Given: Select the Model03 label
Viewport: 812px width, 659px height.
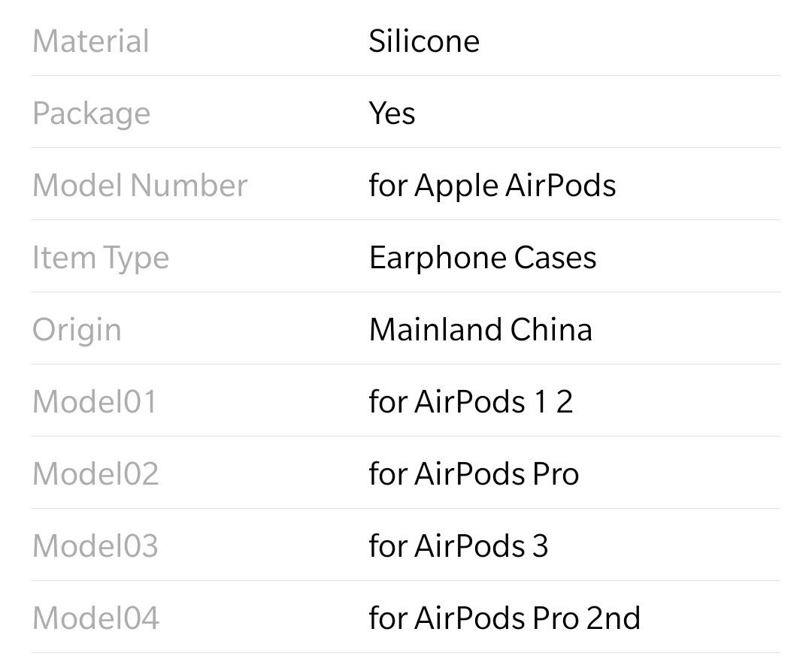Looking at the screenshot, I should [95, 546].
